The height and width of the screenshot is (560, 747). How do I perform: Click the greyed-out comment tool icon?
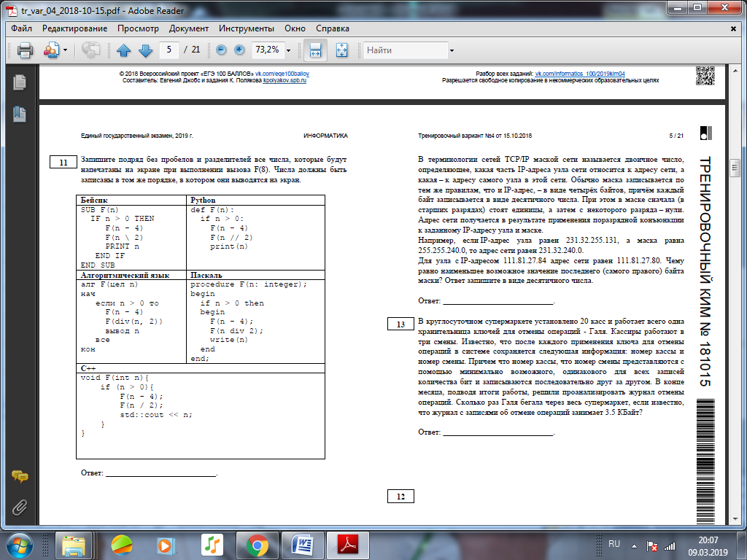click(x=90, y=50)
